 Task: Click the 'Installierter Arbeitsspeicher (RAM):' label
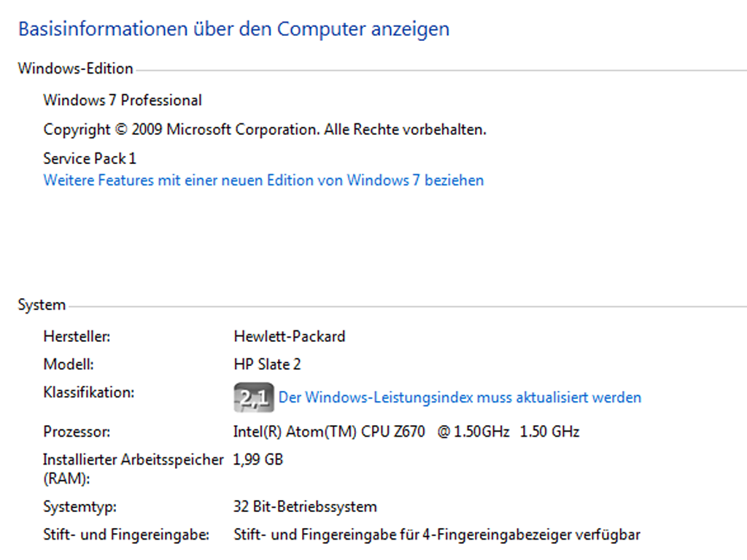click(x=133, y=469)
